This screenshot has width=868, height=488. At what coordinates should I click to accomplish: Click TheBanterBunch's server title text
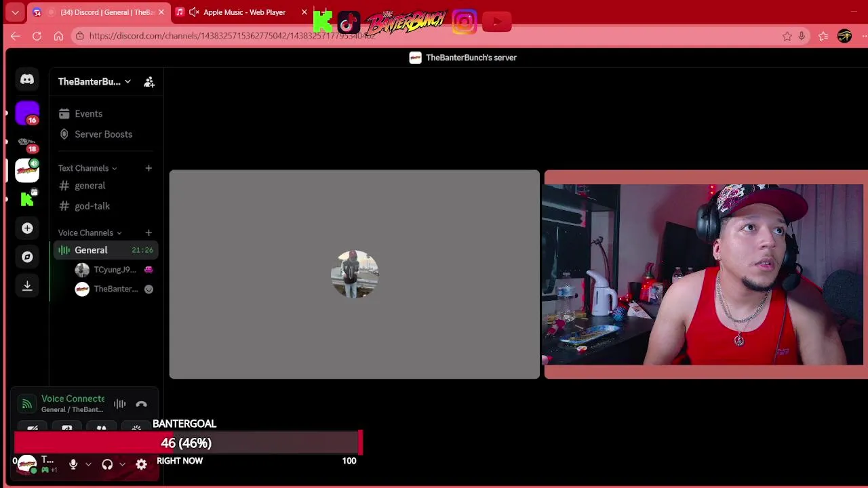[471, 58]
